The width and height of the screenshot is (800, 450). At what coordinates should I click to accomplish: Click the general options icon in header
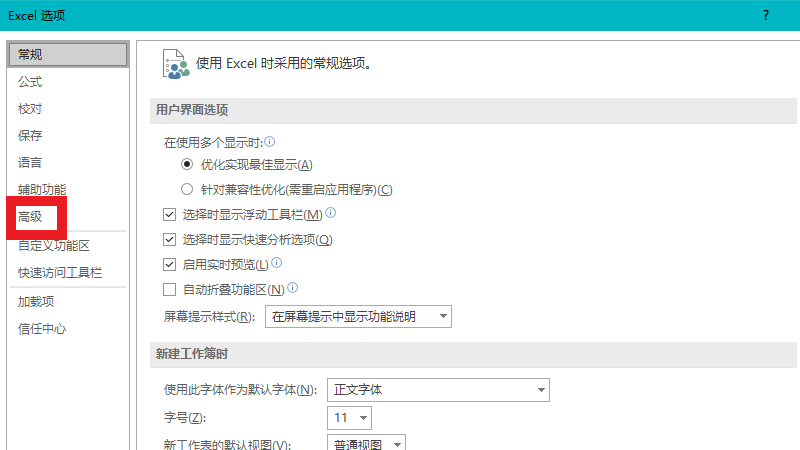click(x=175, y=63)
